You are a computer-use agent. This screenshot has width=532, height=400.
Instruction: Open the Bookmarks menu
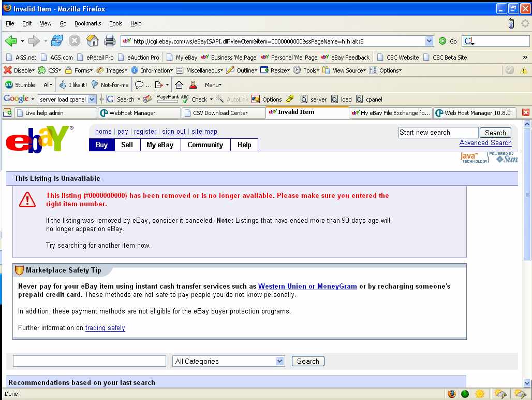[87, 23]
